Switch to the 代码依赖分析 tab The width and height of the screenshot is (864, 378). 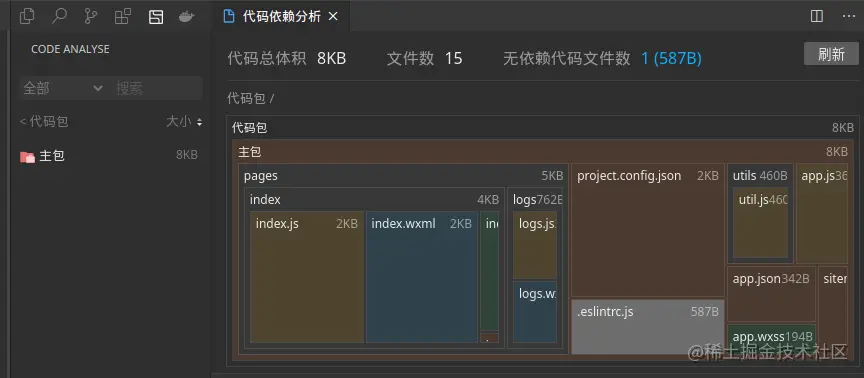point(282,17)
